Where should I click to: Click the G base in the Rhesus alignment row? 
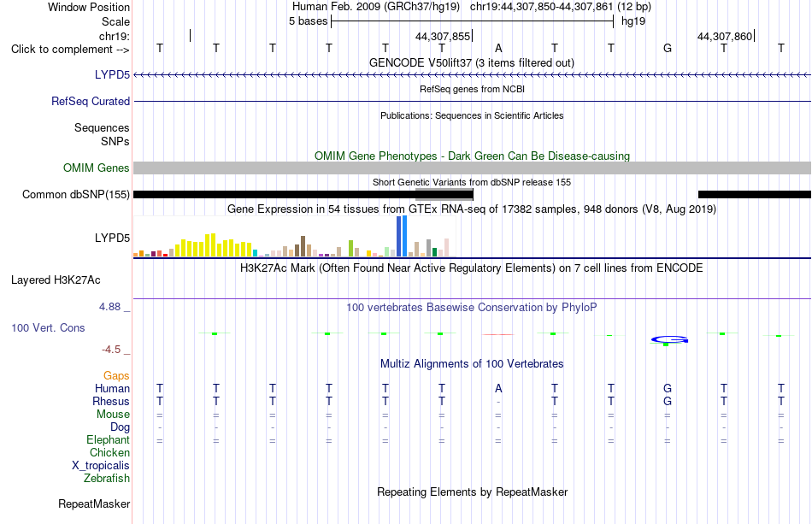(x=668, y=401)
